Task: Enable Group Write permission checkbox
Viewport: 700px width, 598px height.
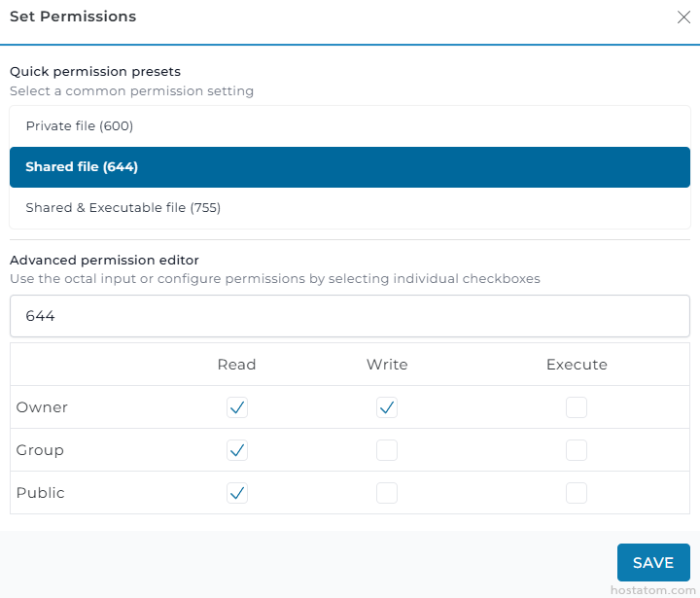Action: 387,450
